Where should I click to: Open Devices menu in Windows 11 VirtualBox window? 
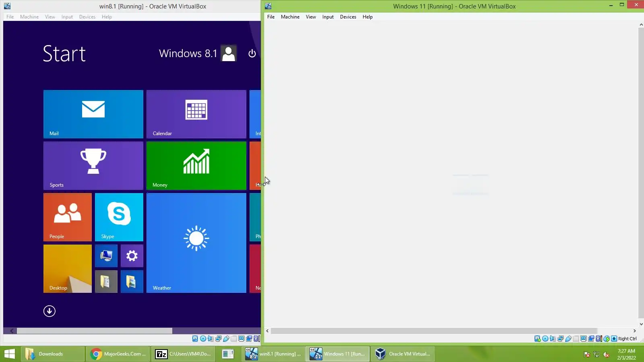[x=348, y=17]
